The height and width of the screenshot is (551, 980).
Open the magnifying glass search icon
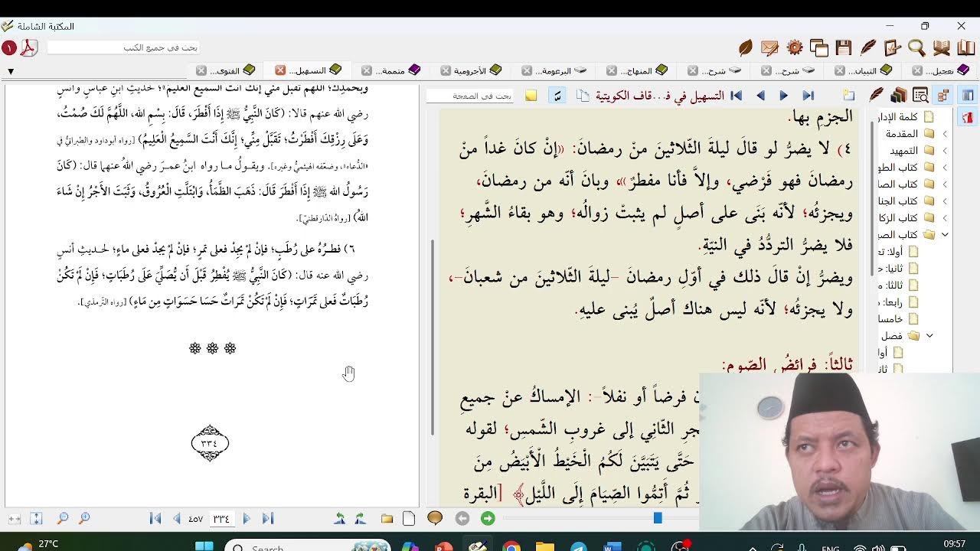point(916,47)
